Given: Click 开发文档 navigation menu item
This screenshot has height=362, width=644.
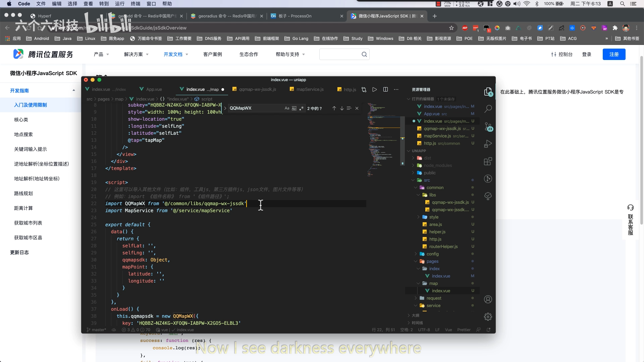Looking at the screenshot, I should pos(172,54).
